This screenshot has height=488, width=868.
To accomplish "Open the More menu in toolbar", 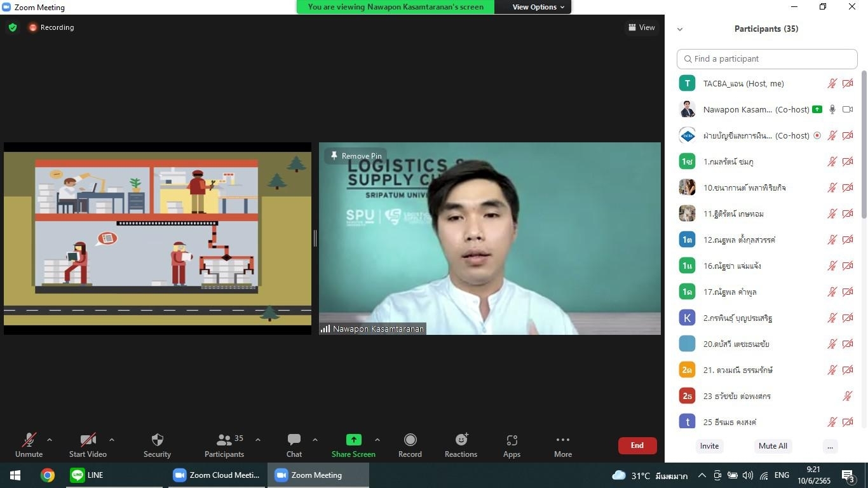I will [x=562, y=440].
